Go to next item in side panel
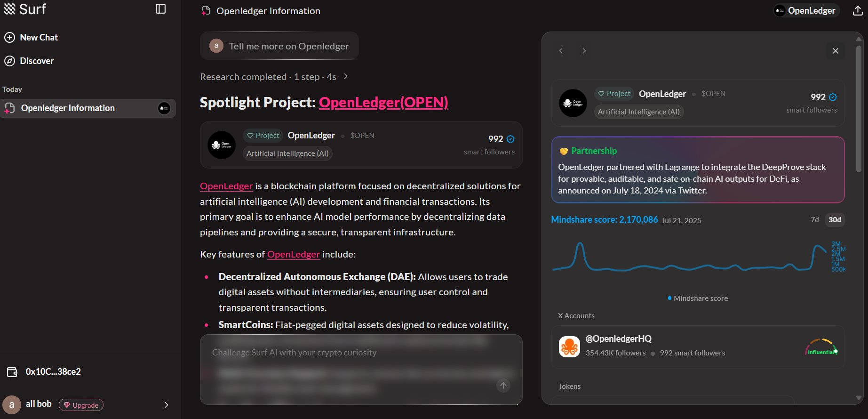The width and height of the screenshot is (868, 419). (x=584, y=51)
